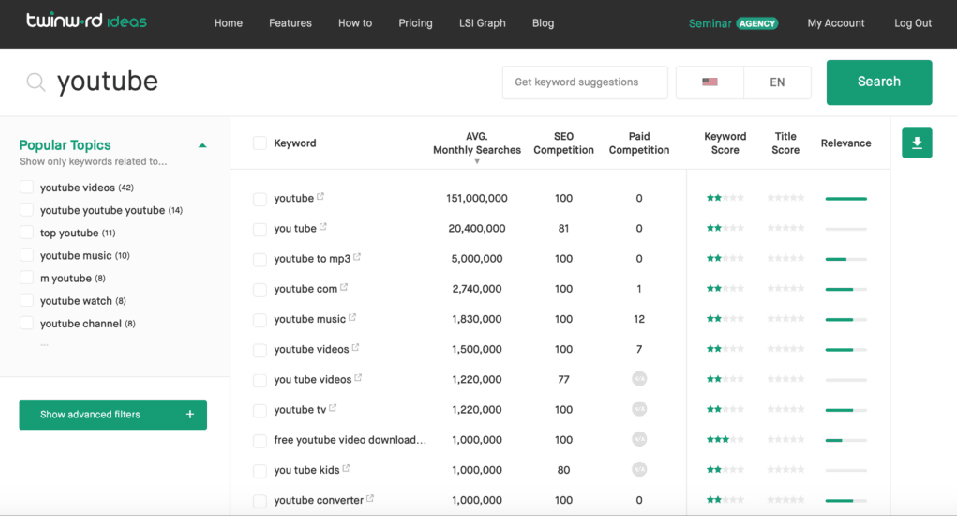Click relevance bar for 'youtube to mp3' row
Screen dimensions: 957x516
point(846,260)
